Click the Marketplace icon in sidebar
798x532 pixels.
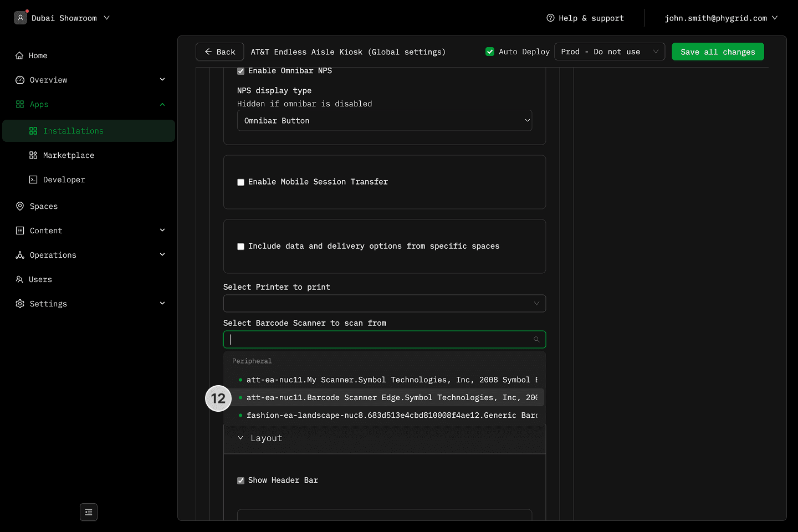pos(33,155)
